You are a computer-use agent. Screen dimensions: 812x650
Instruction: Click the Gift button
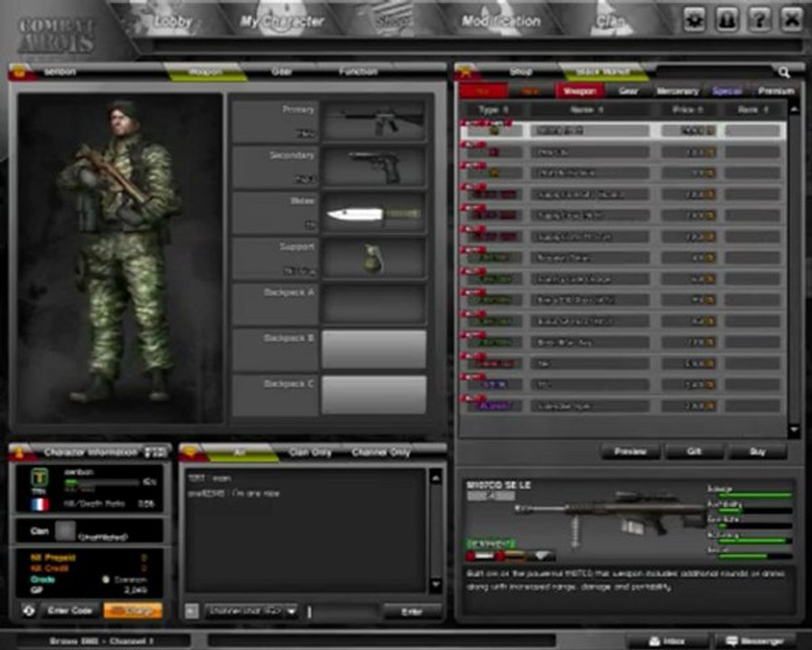[694, 451]
